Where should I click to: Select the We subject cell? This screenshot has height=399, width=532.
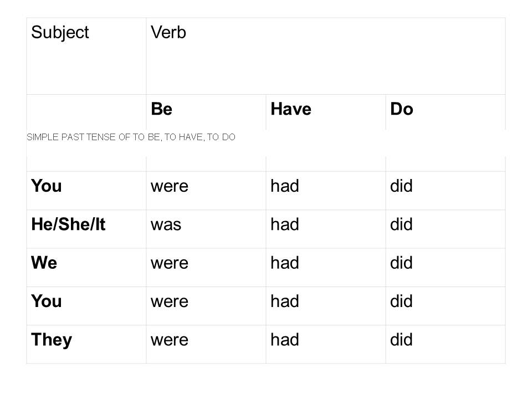[x=44, y=263]
